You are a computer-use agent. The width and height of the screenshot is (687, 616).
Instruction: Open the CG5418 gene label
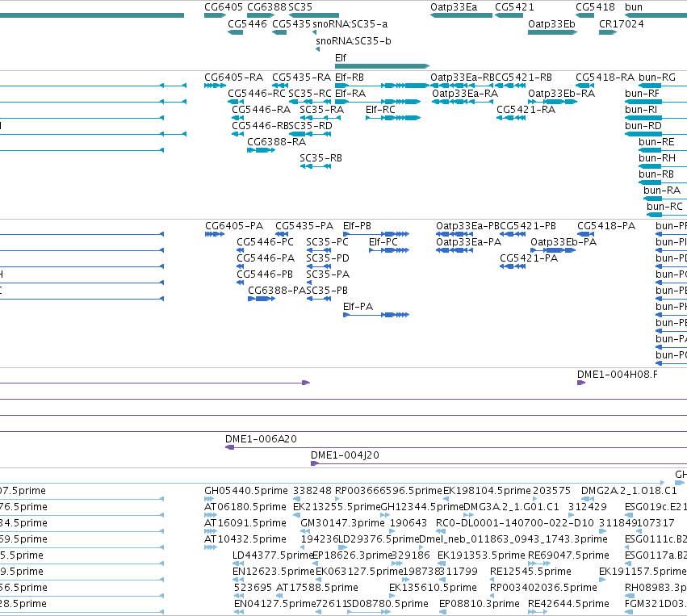point(595,7)
